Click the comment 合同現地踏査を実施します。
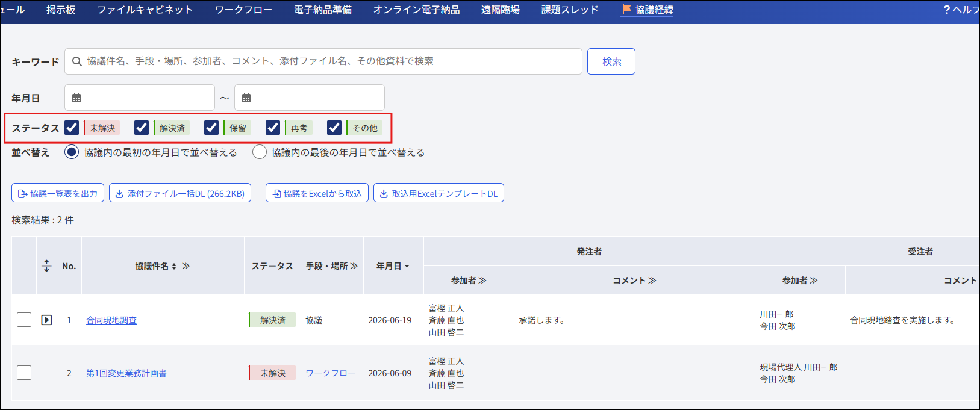980x410 pixels. pos(903,320)
